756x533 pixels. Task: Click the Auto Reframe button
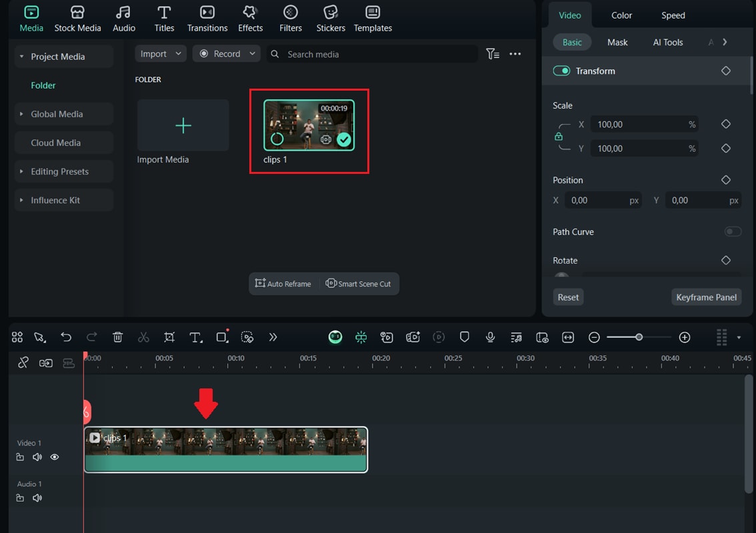click(x=283, y=284)
